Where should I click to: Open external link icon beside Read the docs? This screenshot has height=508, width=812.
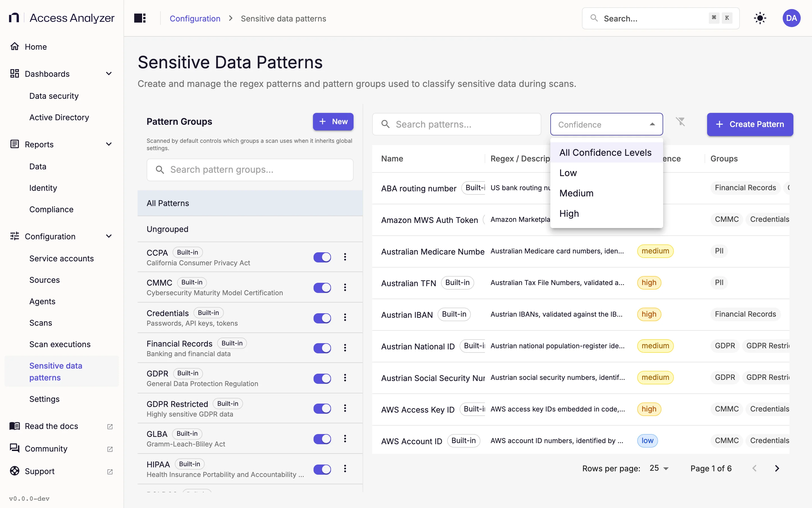pos(110,426)
